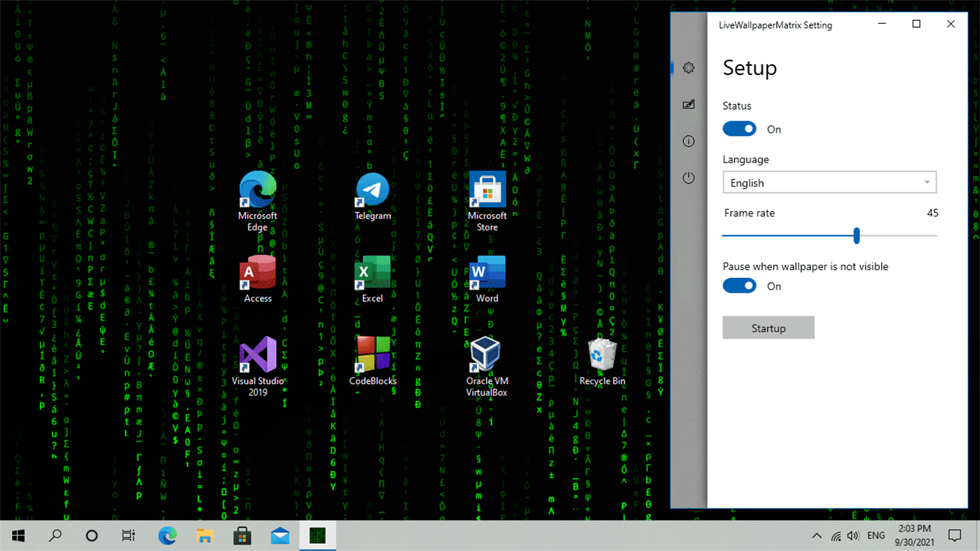The image size is (980, 551).
Task: Click the Exit power icon in sidebar
Action: coord(689,177)
